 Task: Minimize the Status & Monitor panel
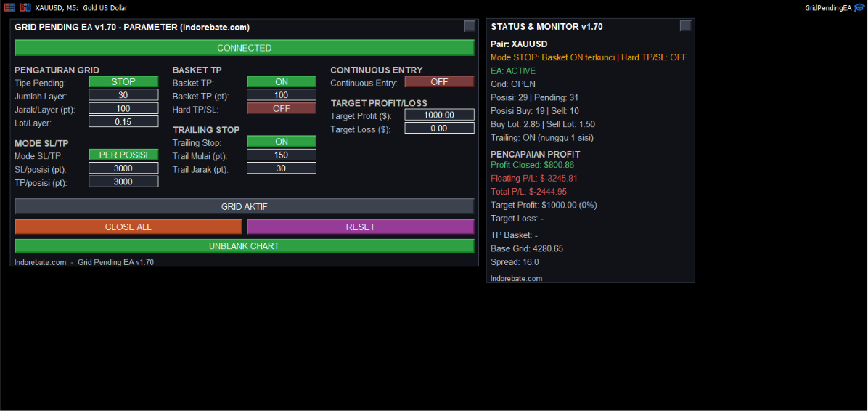685,25
